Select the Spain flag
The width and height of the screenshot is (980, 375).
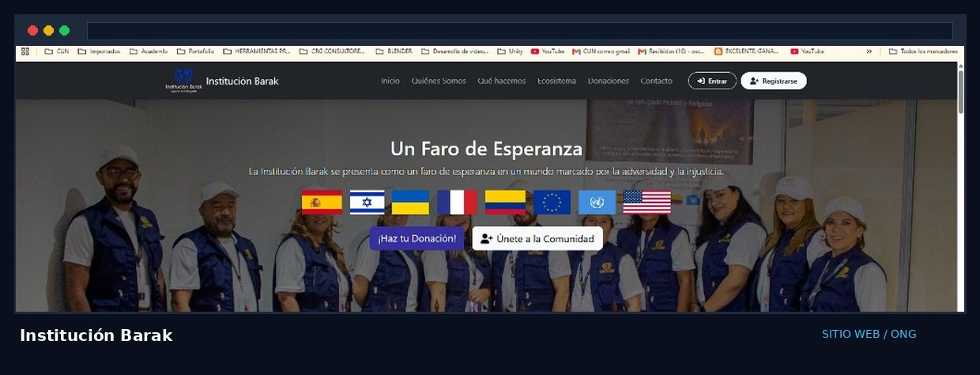[322, 202]
